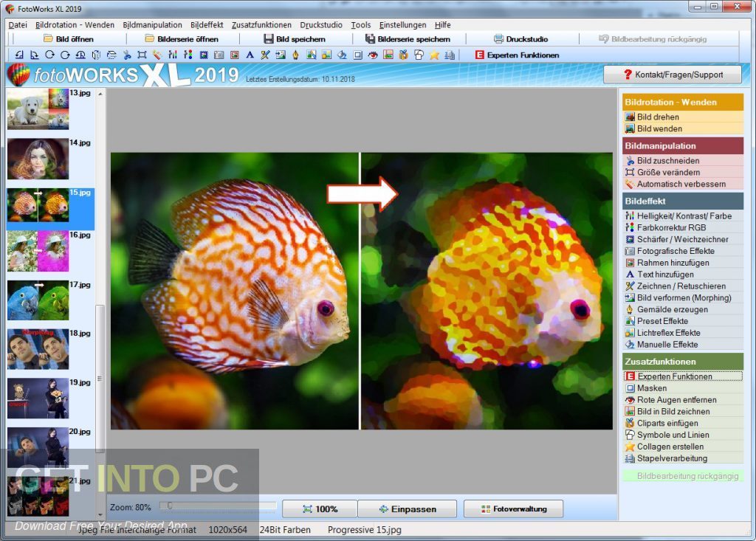756x541 pixels.
Task: Click Bilderserie speichern button
Action: (408, 39)
